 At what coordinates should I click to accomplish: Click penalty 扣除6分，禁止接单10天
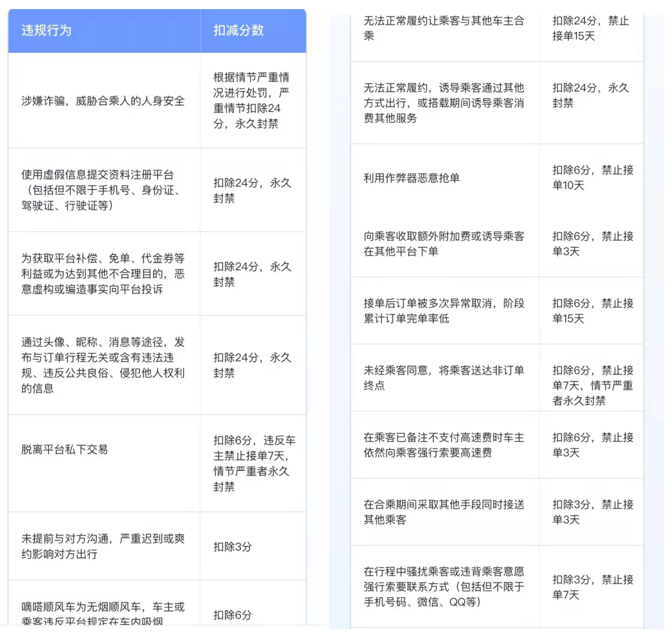click(591, 178)
